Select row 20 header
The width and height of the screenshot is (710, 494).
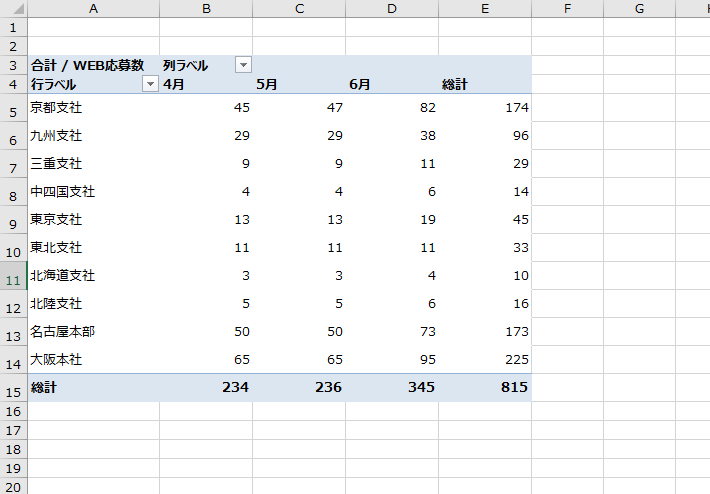pyautogui.click(x=13, y=487)
